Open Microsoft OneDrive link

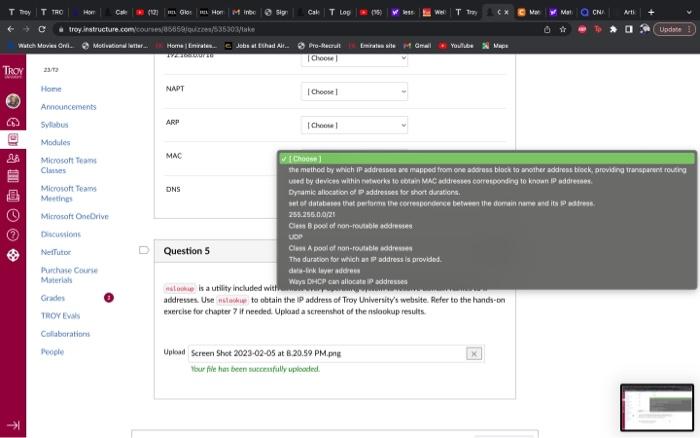click(75, 216)
